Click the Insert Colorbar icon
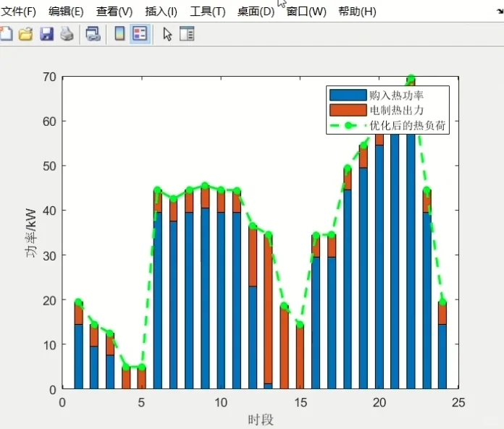Image resolution: width=504 pixels, height=429 pixels. click(x=120, y=34)
